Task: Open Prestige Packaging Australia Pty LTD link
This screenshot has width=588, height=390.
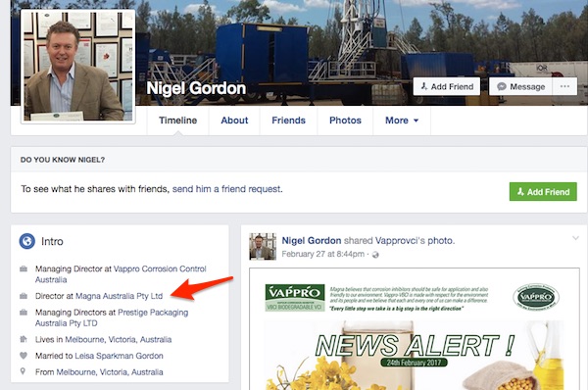Action: 112,317
